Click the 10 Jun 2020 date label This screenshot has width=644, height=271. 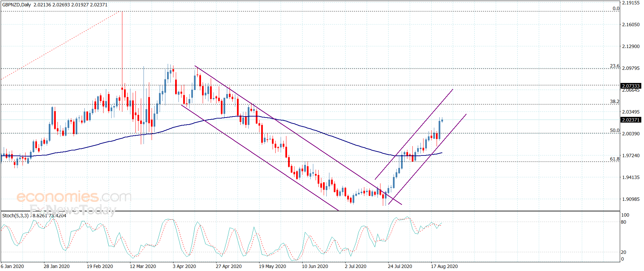click(315, 266)
